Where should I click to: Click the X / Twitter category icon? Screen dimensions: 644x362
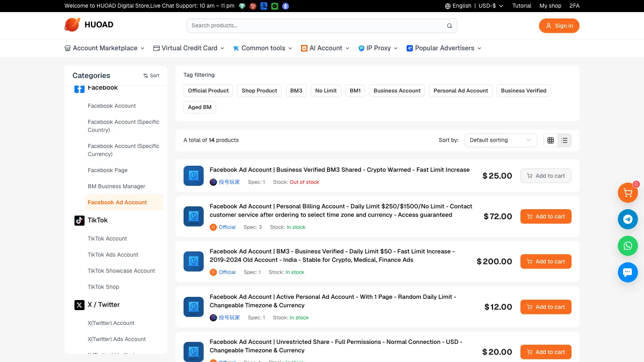point(79,305)
